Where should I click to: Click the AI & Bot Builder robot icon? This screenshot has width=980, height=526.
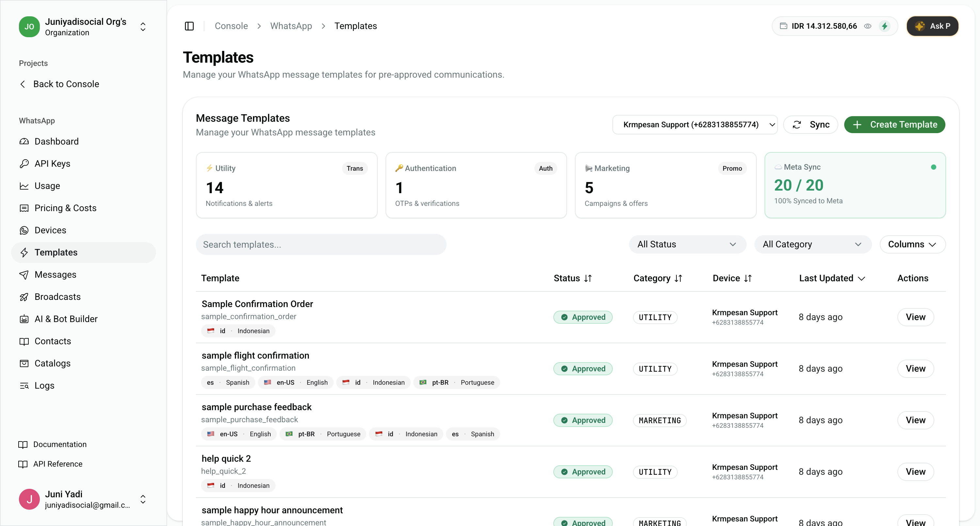point(24,319)
